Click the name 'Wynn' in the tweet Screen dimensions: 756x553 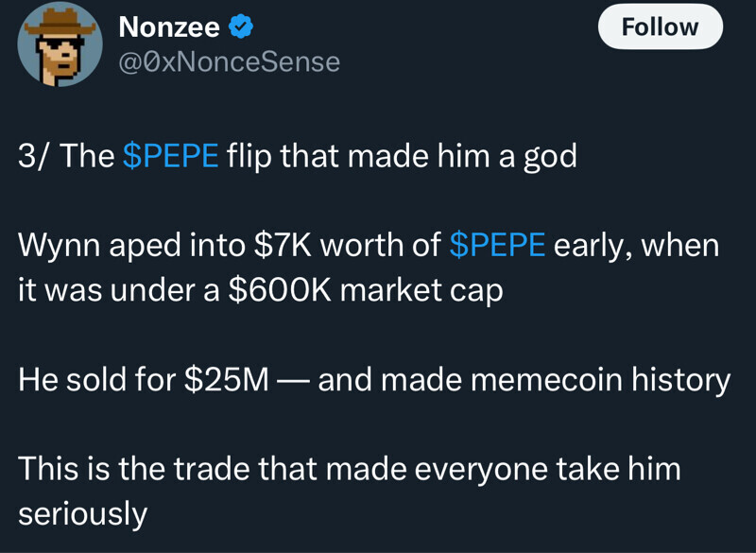coord(59,246)
